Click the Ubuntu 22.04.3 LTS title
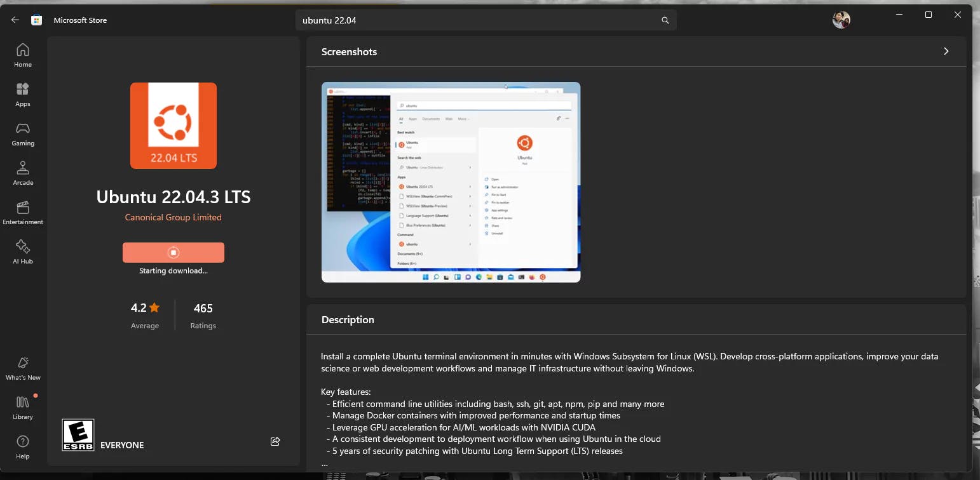 pyautogui.click(x=174, y=197)
